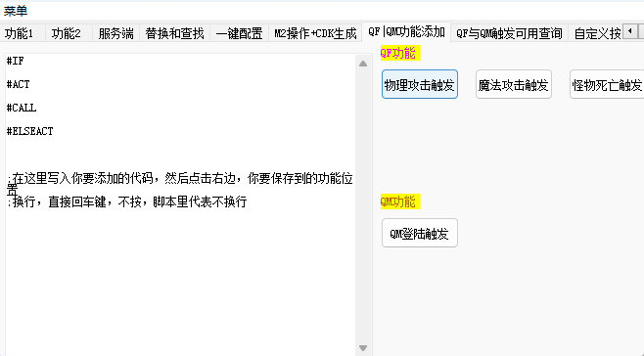Click the QM登陆触发 button
The height and width of the screenshot is (356, 644).
pos(420,233)
